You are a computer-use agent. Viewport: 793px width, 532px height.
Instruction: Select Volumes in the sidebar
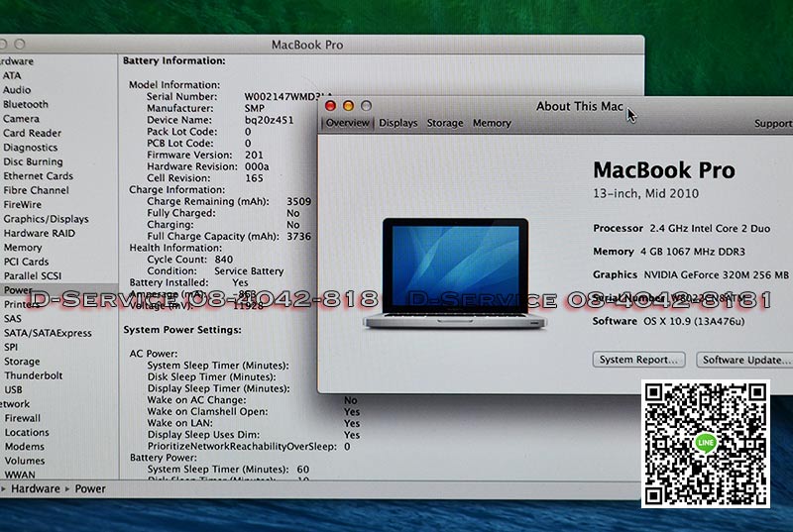(x=24, y=461)
